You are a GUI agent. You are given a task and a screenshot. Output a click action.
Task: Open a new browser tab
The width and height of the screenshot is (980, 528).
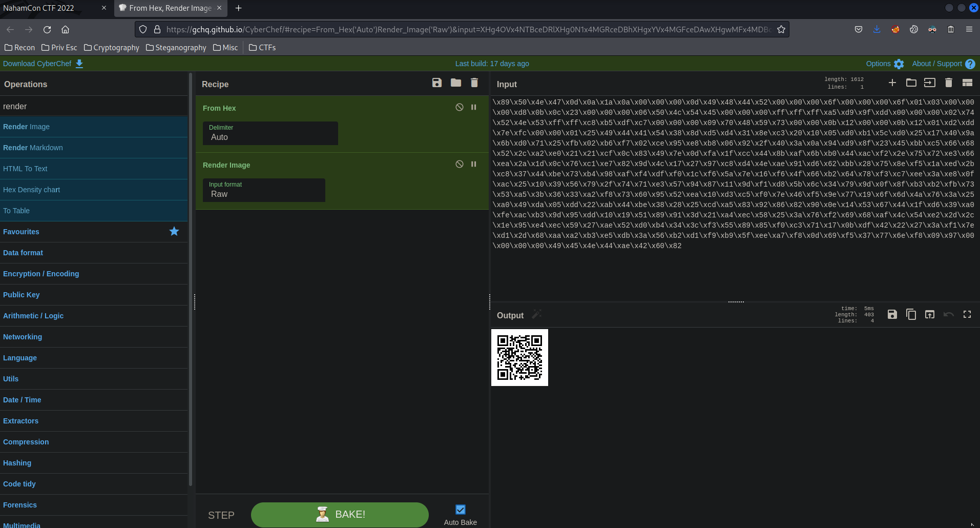[x=238, y=8]
